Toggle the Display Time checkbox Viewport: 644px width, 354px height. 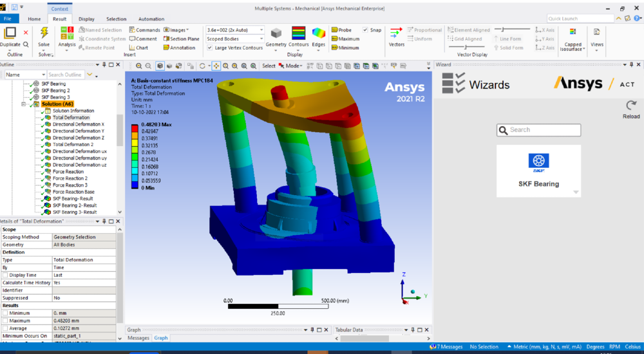[5, 275]
